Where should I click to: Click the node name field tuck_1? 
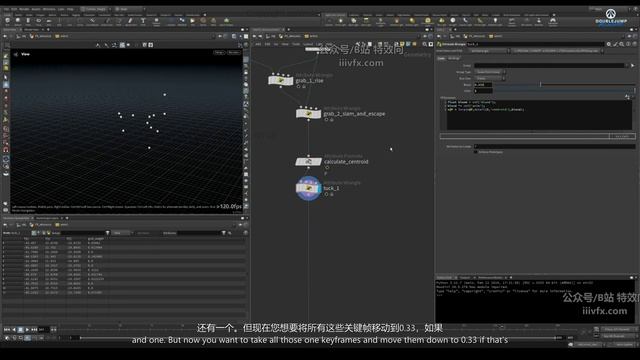(535, 44)
